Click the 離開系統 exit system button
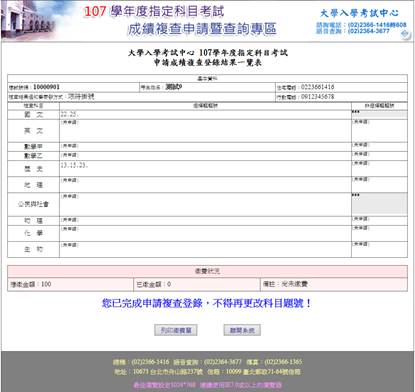The image size is (415, 392). 242,330
